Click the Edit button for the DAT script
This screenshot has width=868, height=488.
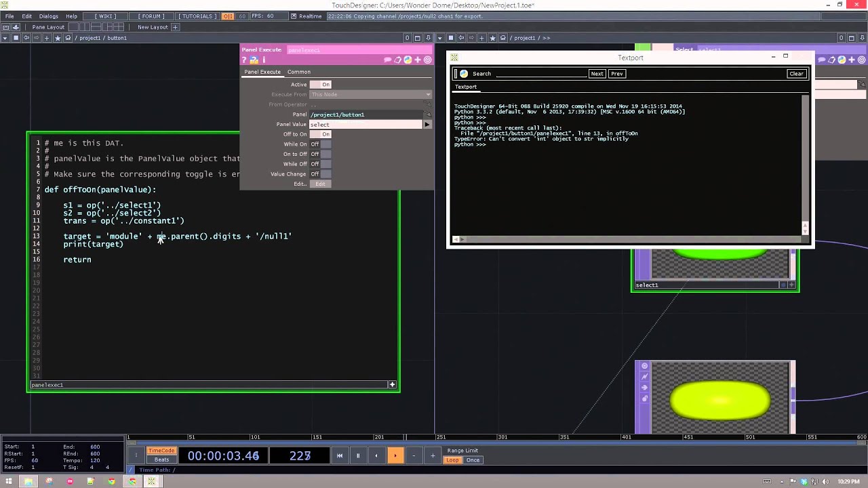[320, 184]
